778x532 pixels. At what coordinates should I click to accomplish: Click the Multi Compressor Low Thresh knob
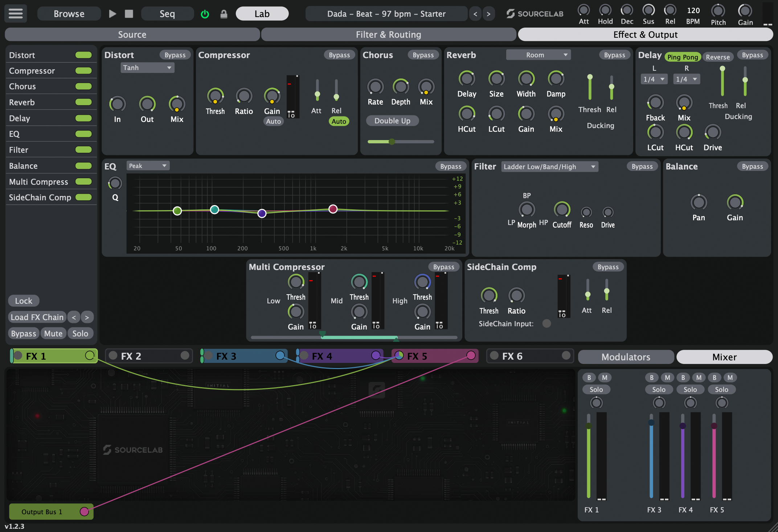tap(296, 282)
